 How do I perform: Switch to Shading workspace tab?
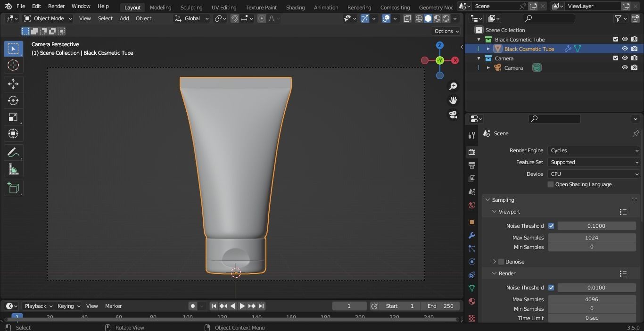point(295,7)
